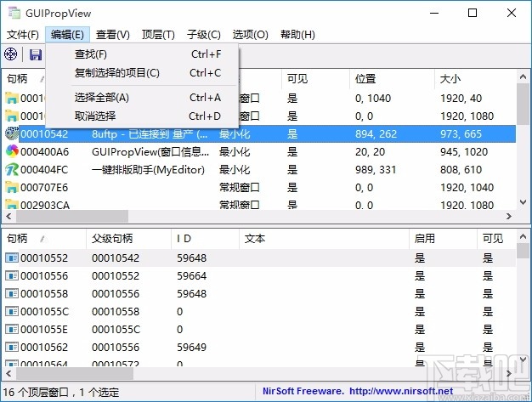Click the 8uftp - 已连接到 title cell
Viewport: 532px width, 402px height.
click(x=150, y=134)
